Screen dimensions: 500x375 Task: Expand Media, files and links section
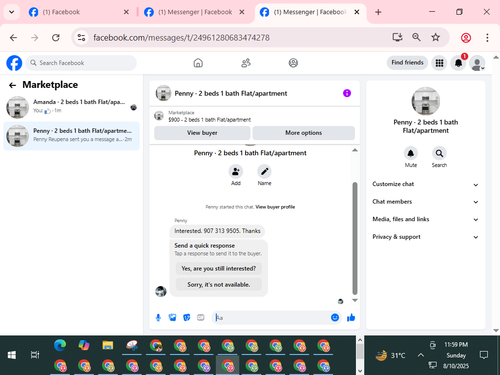[425, 219]
